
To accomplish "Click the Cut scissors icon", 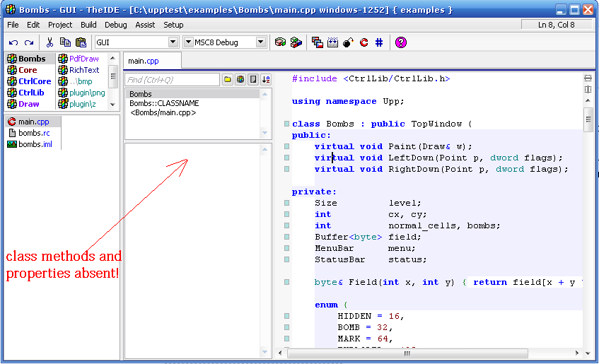I will tap(50, 42).
